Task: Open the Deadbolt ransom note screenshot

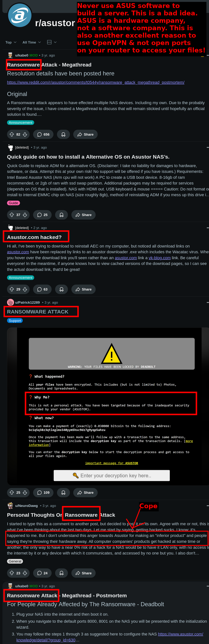Action: tap(108, 406)
